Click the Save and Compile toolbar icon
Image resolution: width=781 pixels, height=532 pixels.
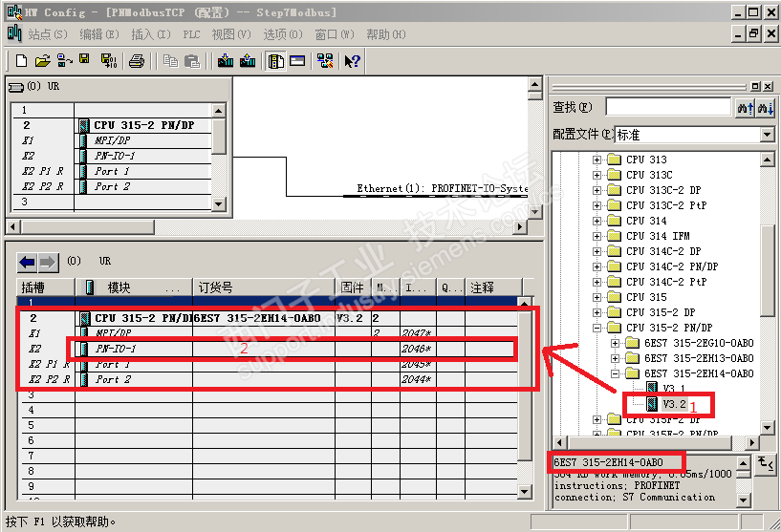109,61
